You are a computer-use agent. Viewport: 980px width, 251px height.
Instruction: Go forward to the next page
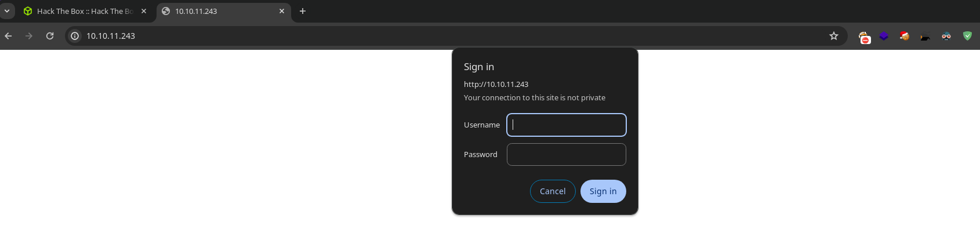pyautogui.click(x=29, y=36)
